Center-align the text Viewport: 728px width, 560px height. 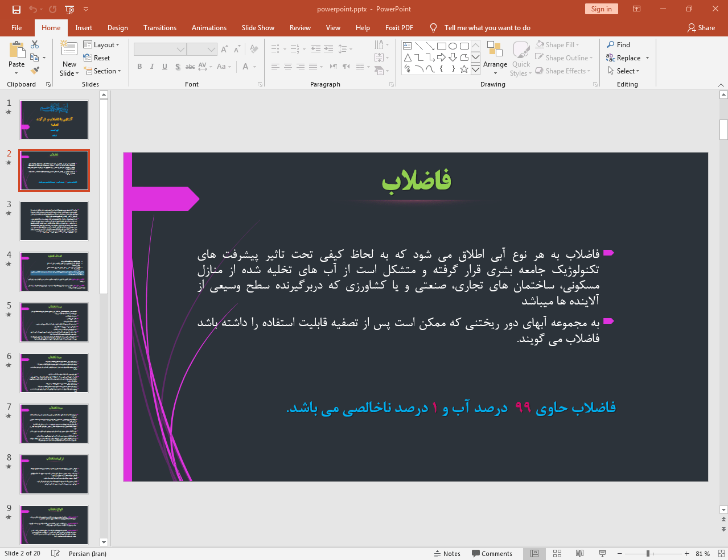(x=288, y=67)
